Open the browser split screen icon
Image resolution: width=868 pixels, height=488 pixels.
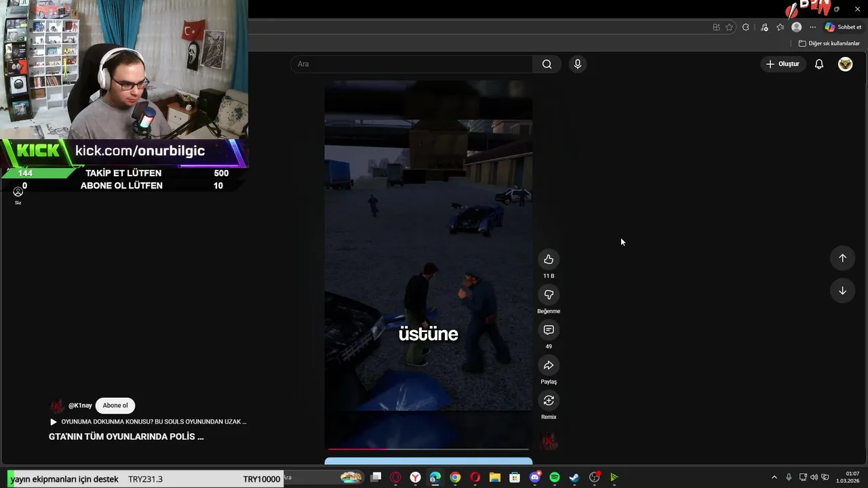coord(716,27)
